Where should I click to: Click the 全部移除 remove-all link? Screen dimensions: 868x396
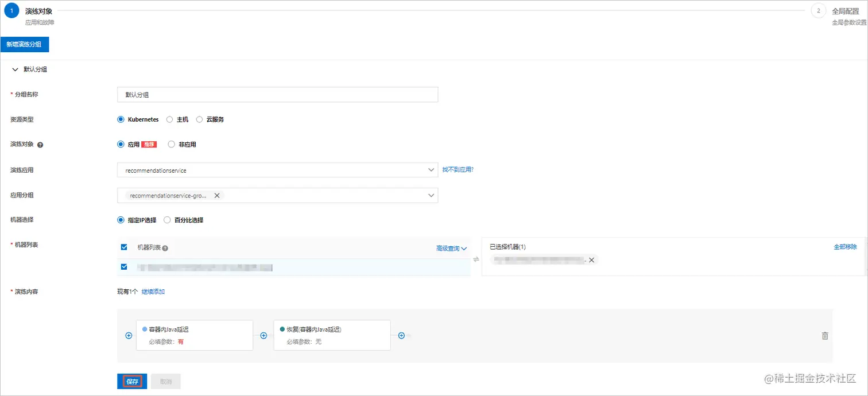tap(845, 247)
